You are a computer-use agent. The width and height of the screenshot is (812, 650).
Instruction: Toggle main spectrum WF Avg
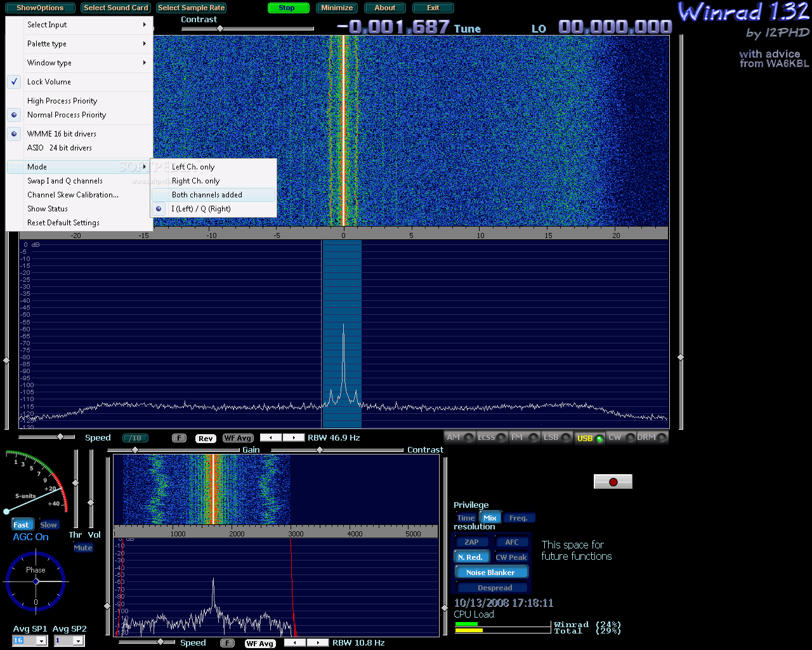pos(238,438)
